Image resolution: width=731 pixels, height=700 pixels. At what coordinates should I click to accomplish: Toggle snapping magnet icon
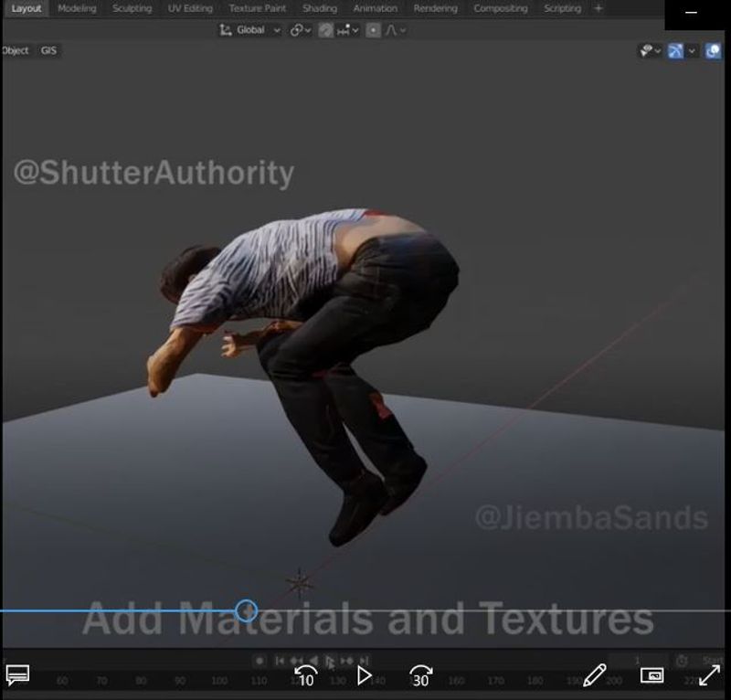(325, 30)
